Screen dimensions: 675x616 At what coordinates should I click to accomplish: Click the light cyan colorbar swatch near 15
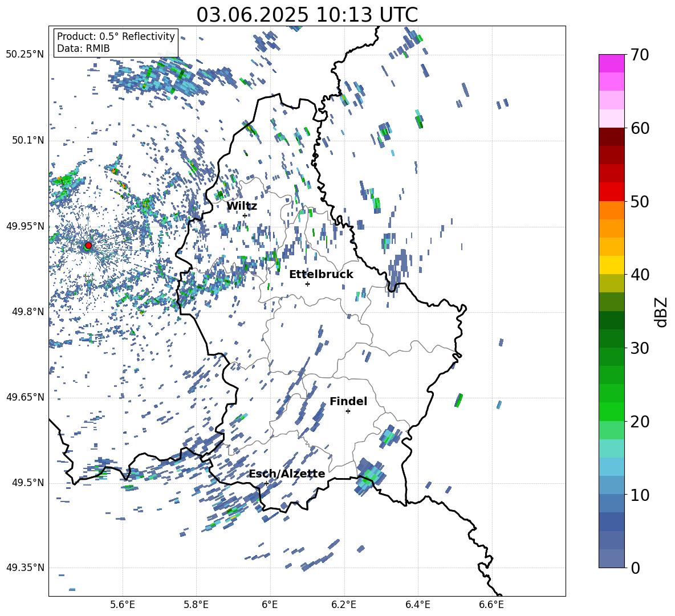pyautogui.click(x=611, y=448)
